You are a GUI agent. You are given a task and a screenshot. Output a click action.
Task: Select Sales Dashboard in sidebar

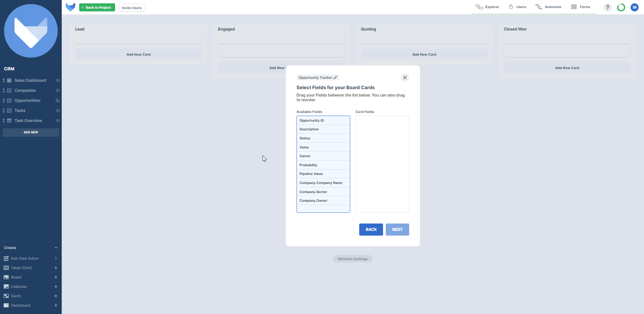coord(30,80)
